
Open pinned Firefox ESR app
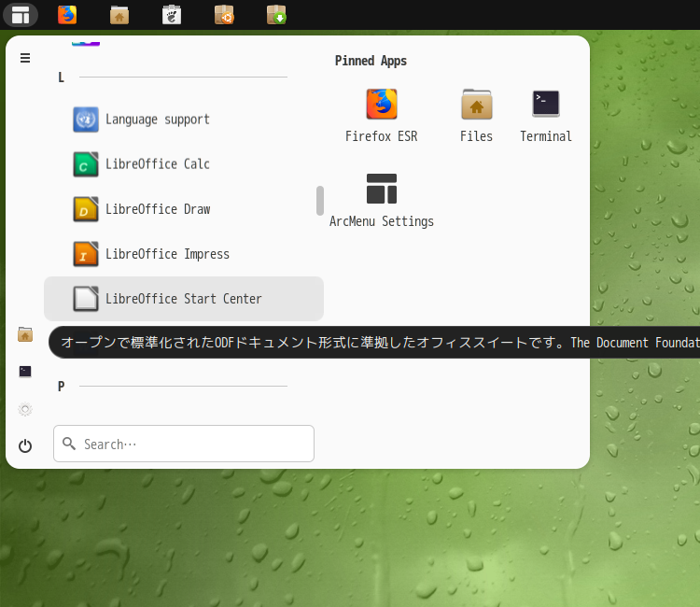381,115
